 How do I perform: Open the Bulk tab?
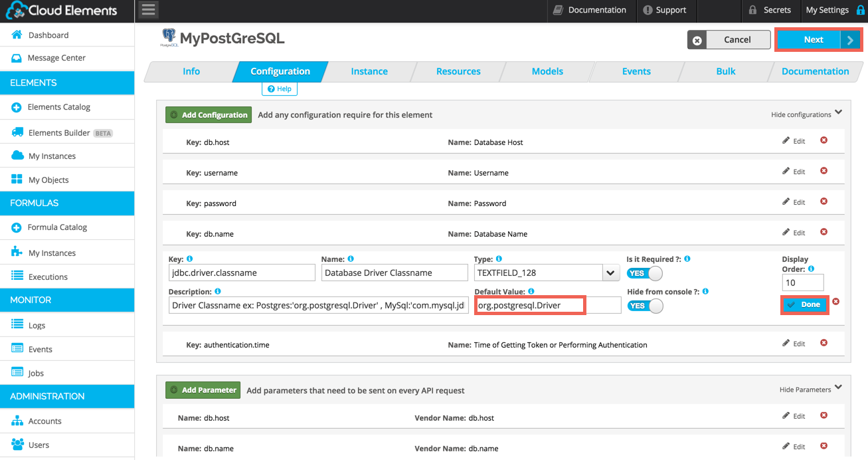(726, 71)
